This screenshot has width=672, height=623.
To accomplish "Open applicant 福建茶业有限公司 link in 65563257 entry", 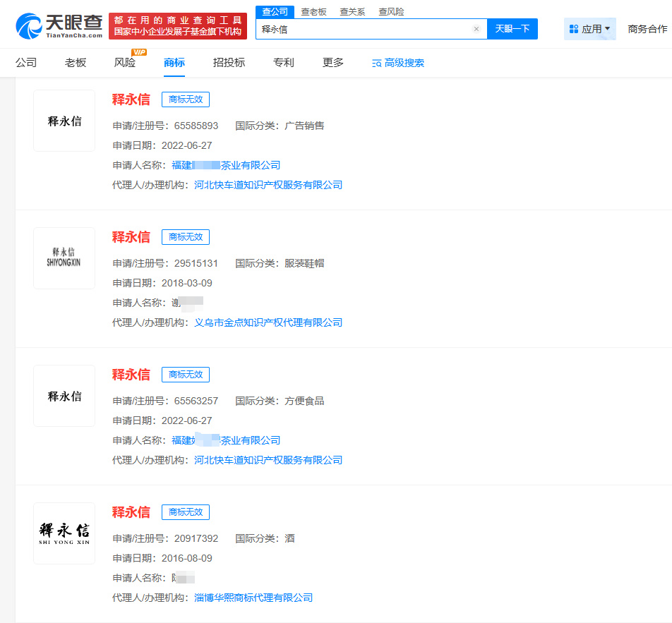I will point(226,440).
